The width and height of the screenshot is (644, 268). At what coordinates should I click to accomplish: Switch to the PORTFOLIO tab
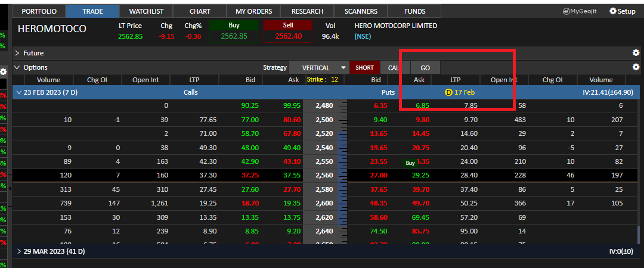pos(39,11)
